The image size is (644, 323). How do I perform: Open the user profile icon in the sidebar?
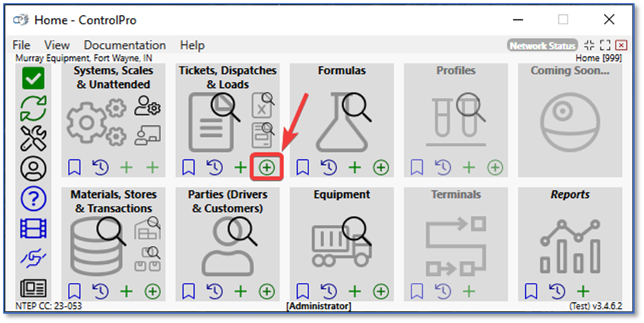click(34, 168)
